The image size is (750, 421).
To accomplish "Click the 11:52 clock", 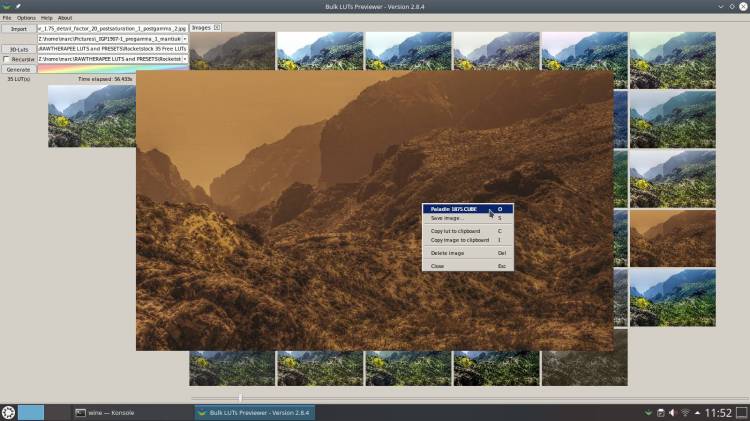I will (x=718, y=412).
